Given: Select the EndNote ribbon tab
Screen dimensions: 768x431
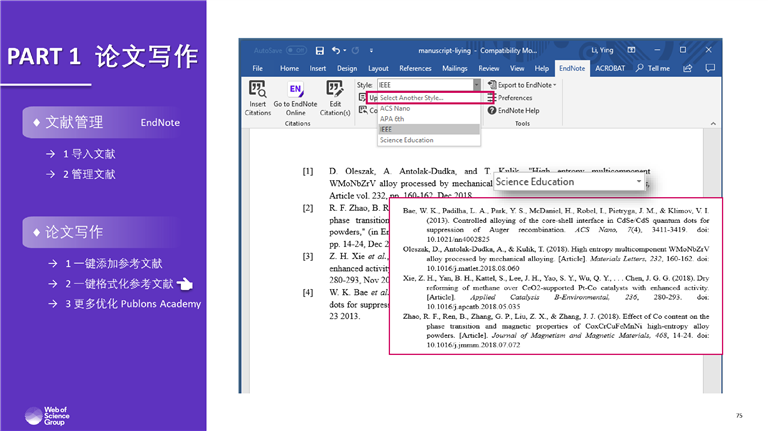Looking at the screenshot, I should coord(572,69).
